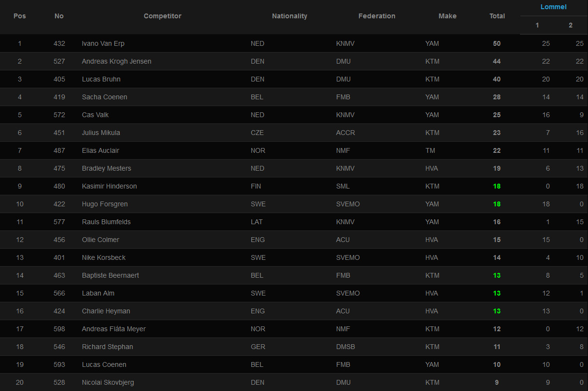Screen dimensions: 588x391
Task: Select competitor name Cas Valk
Action: click(x=96, y=115)
